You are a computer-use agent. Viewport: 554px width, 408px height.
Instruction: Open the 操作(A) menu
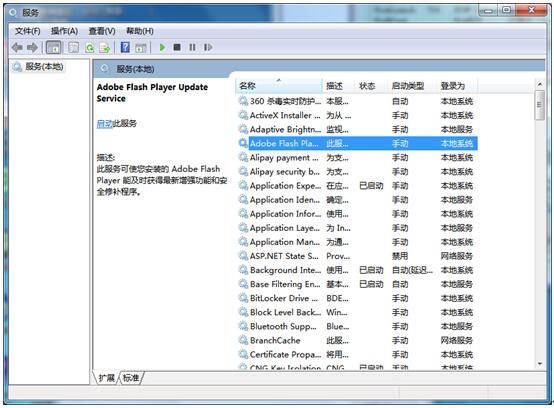tap(64, 31)
